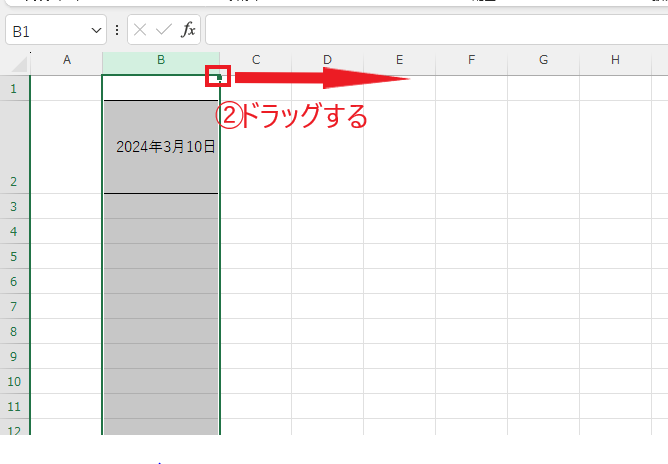Click cell D4
The image size is (668, 464).
point(327,231)
